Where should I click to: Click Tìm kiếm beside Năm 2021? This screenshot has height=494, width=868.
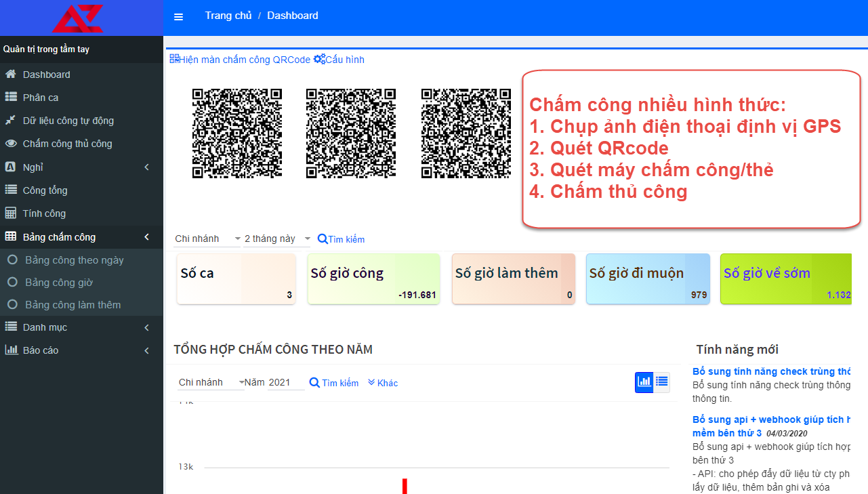340,383
